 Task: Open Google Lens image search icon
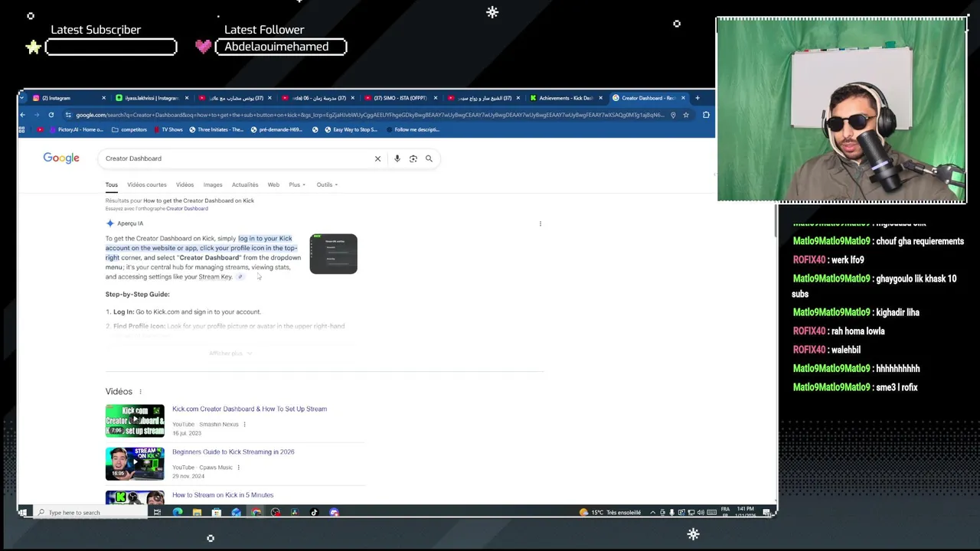(x=413, y=158)
